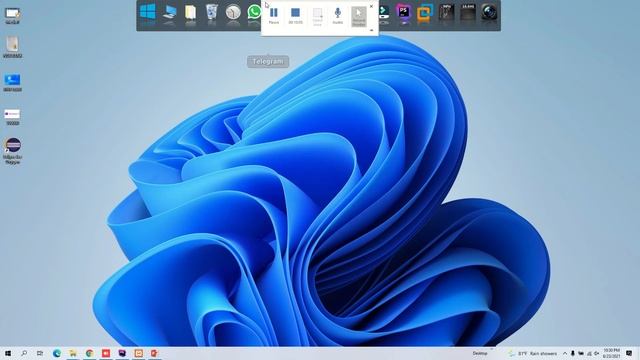Open the taskbar date and time
This screenshot has width=640, height=360.
[x=611, y=353]
